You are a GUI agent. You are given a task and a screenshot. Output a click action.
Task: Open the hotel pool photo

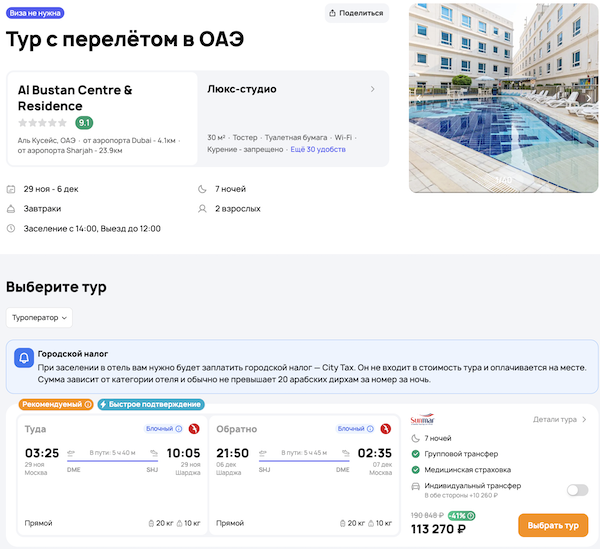[x=503, y=97]
